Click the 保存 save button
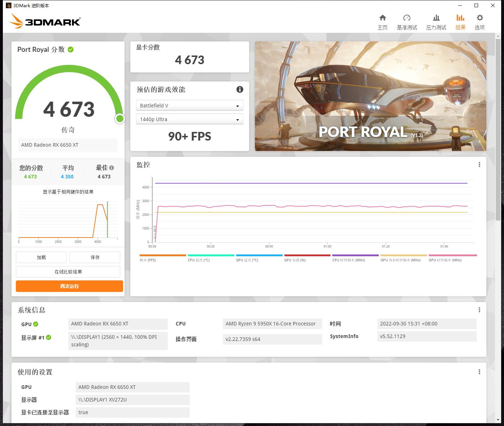 (95, 257)
